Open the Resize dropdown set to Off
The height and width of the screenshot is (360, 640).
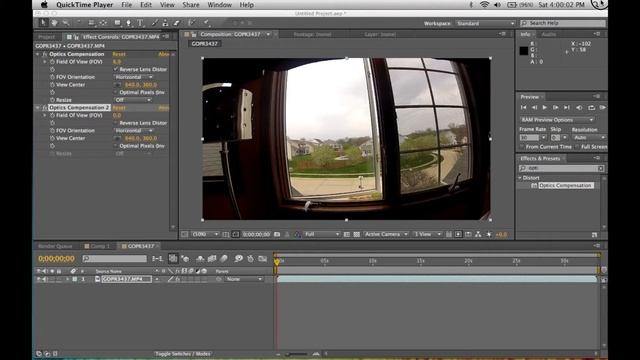133,100
